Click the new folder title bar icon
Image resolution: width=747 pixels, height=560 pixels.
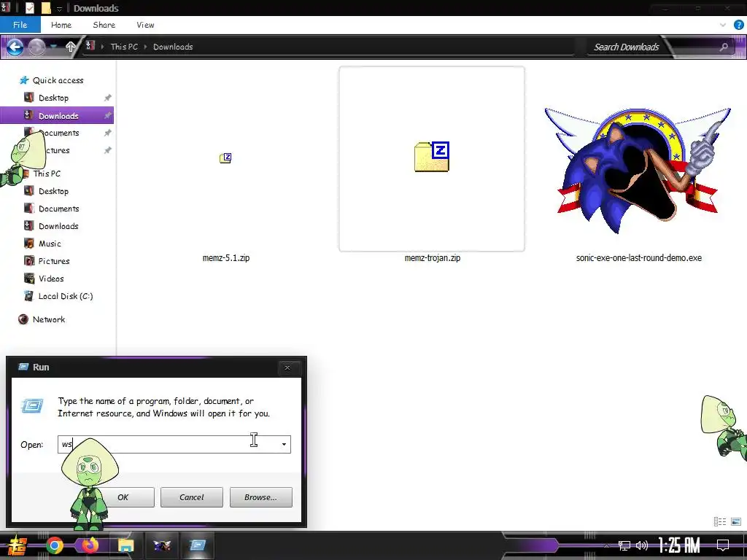(46, 8)
